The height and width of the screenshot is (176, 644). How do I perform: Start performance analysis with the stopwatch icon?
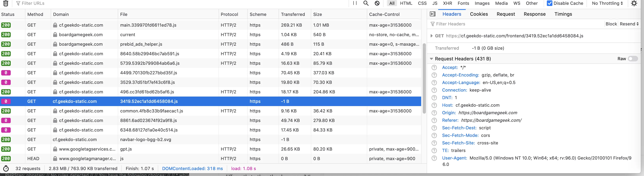[6, 168]
